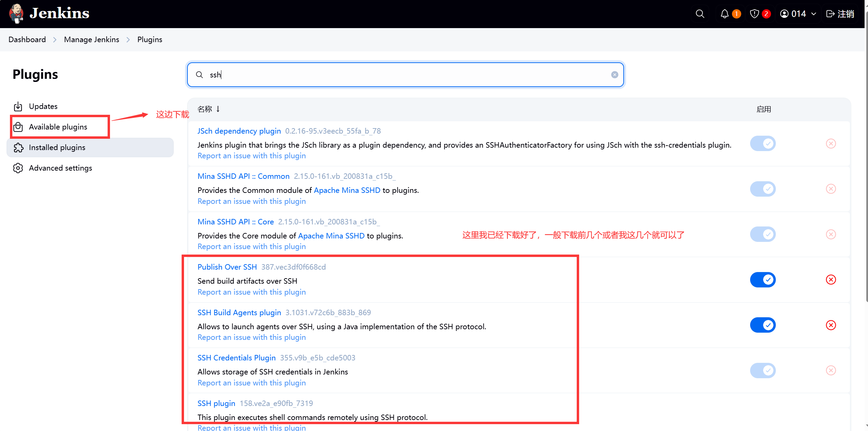Sort by 名称 column header
This screenshot has width=868, height=431.
[x=209, y=109]
